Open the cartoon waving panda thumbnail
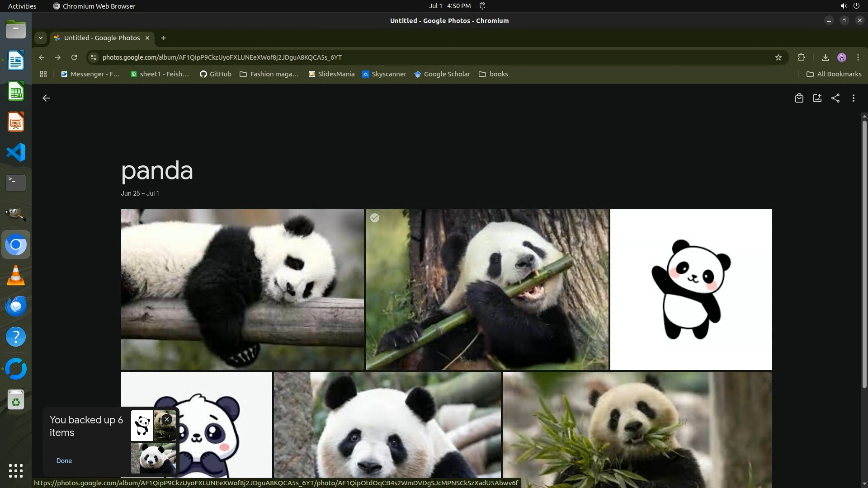Screen dimensions: 868x488 pos(691,289)
